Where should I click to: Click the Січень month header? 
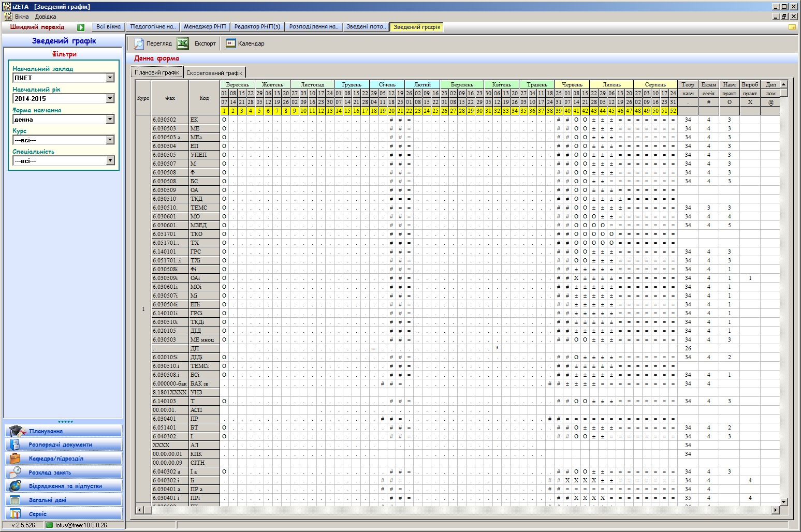point(387,84)
